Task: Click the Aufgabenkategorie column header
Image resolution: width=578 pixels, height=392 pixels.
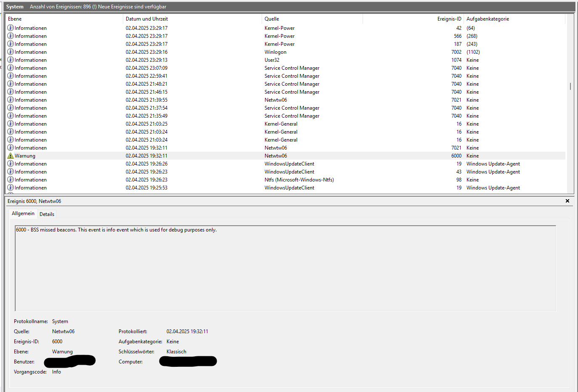Action: click(x=513, y=19)
